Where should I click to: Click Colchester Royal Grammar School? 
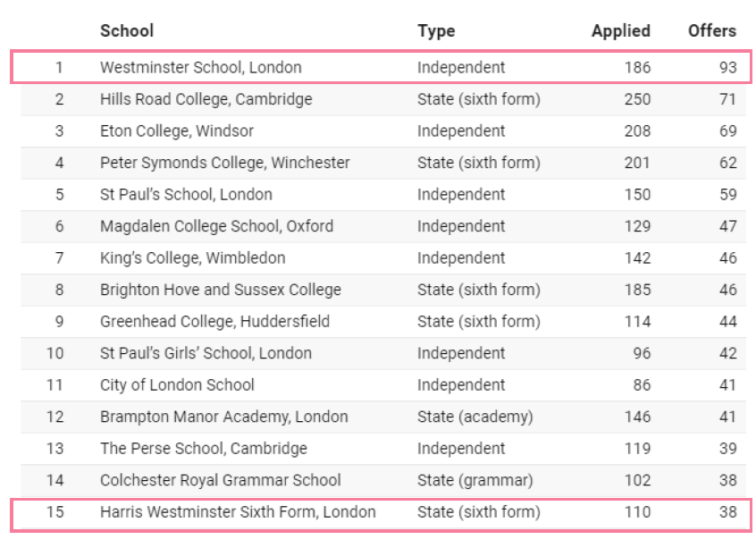pos(220,480)
